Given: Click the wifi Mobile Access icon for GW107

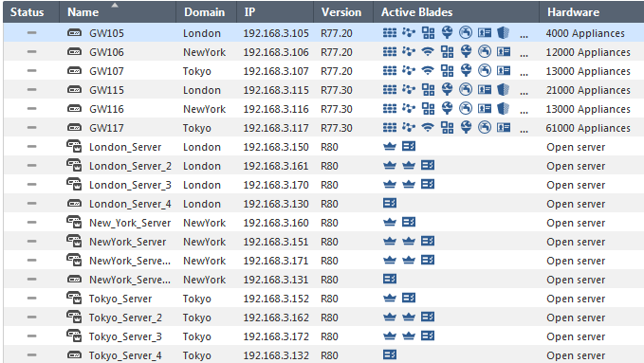Looking at the screenshot, I should pos(428,71).
